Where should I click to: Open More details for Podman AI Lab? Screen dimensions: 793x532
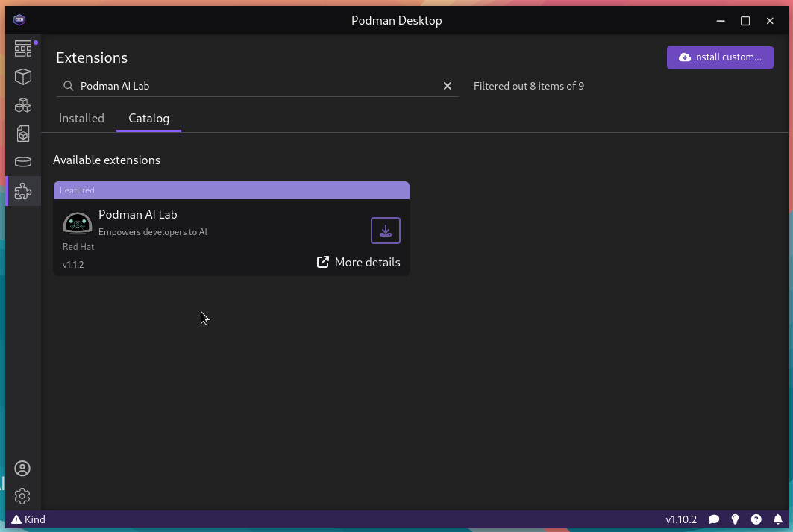359,262
